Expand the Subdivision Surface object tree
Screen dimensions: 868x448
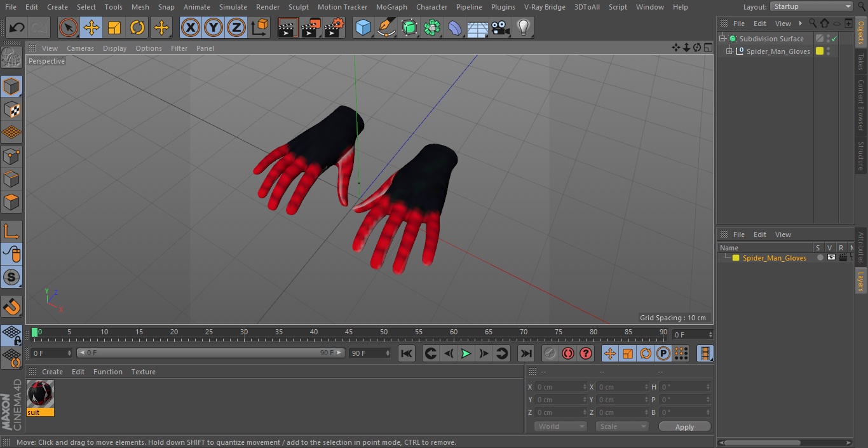point(722,39)
